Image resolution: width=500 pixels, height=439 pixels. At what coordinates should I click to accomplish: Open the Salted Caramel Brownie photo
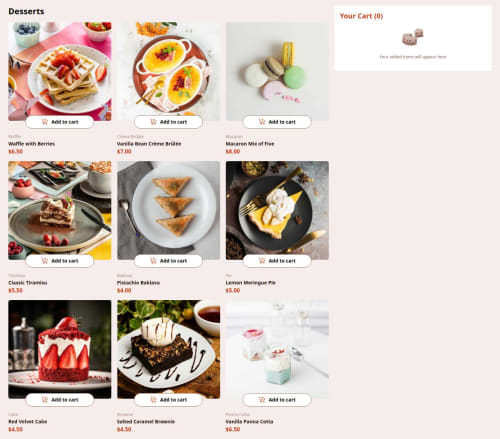(x=168, y=349)
